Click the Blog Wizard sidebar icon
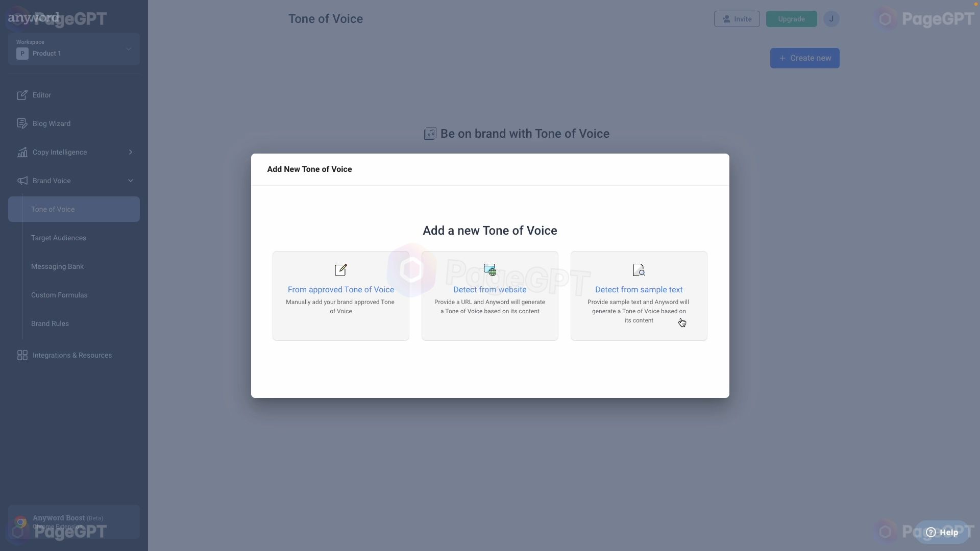Screen dimensions: 980x551 21,124
